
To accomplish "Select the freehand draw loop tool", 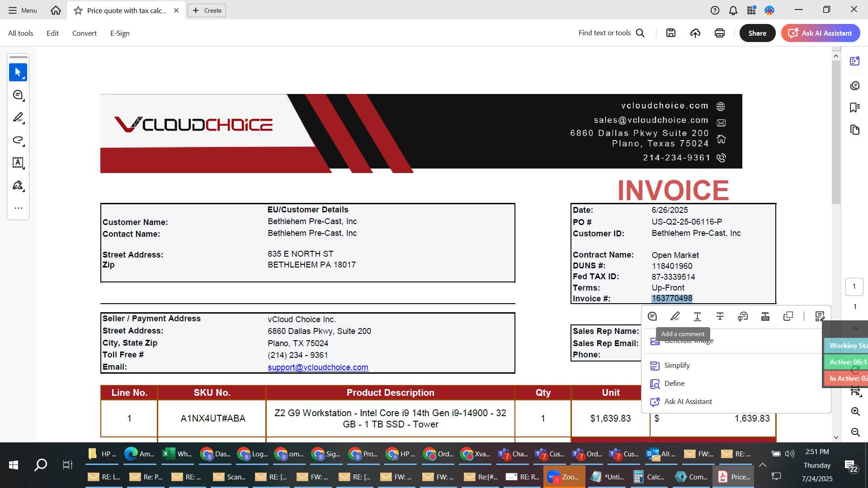I will pyautogui.click(x=18, y=140).
